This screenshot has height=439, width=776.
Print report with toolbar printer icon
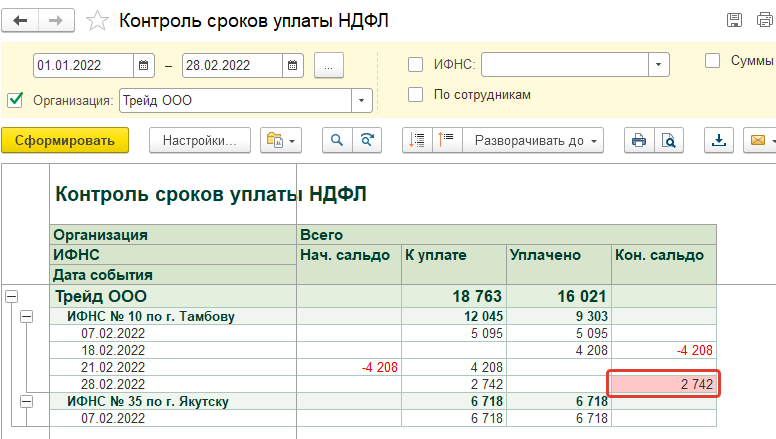(639, 141)
